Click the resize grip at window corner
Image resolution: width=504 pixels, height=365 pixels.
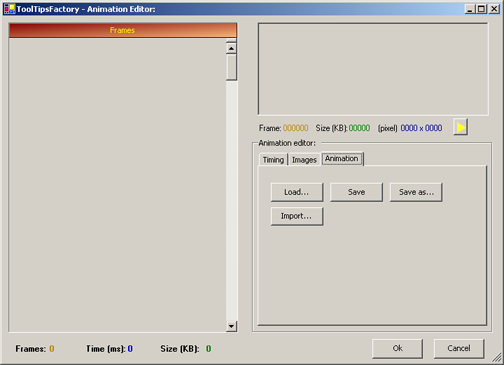click(497, 357)
